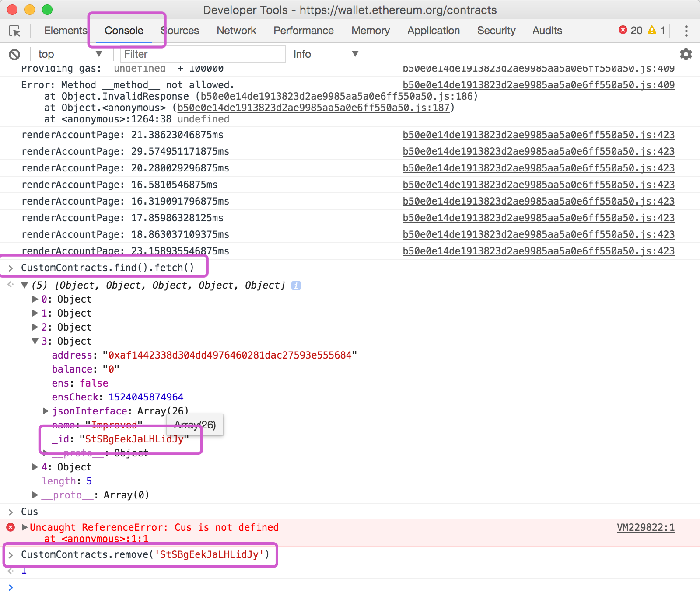This screenshot has width=700, height=599.
Task: Click the Cus command entry
Action: pos(29,512)
